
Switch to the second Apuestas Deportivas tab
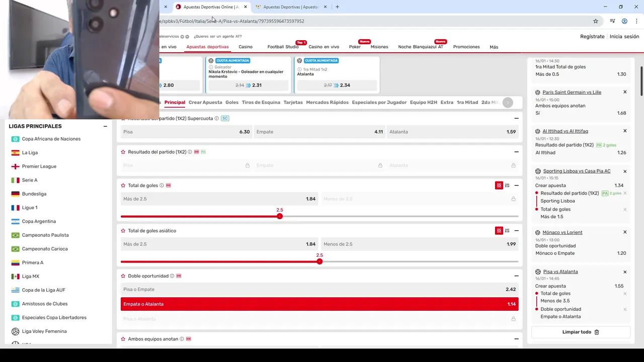click(291, 7)
